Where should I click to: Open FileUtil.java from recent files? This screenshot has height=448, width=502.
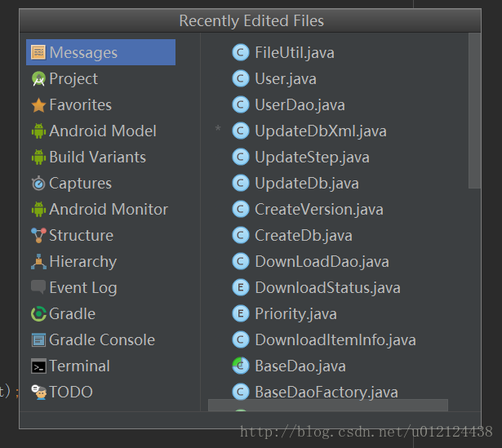(x=295, y=53)
